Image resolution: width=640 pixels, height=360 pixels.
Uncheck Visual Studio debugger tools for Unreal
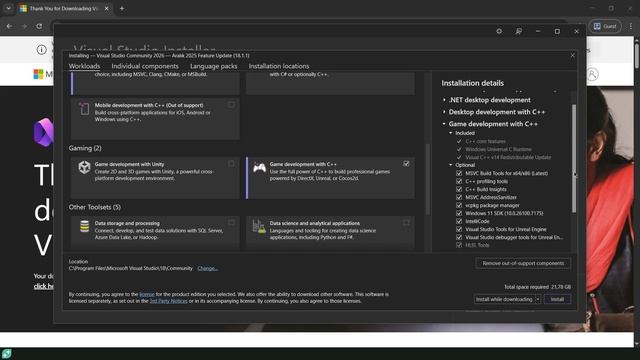pyautogui.click(x=459, y=237)
